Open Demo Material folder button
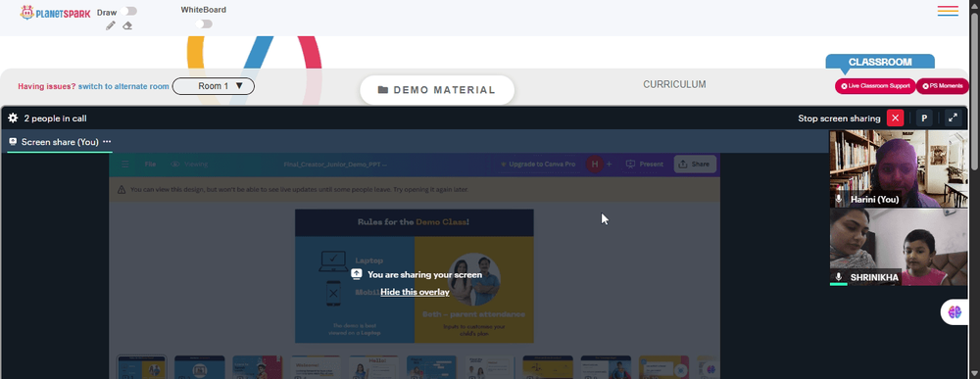The image size is (980, 379). point(437,90)
